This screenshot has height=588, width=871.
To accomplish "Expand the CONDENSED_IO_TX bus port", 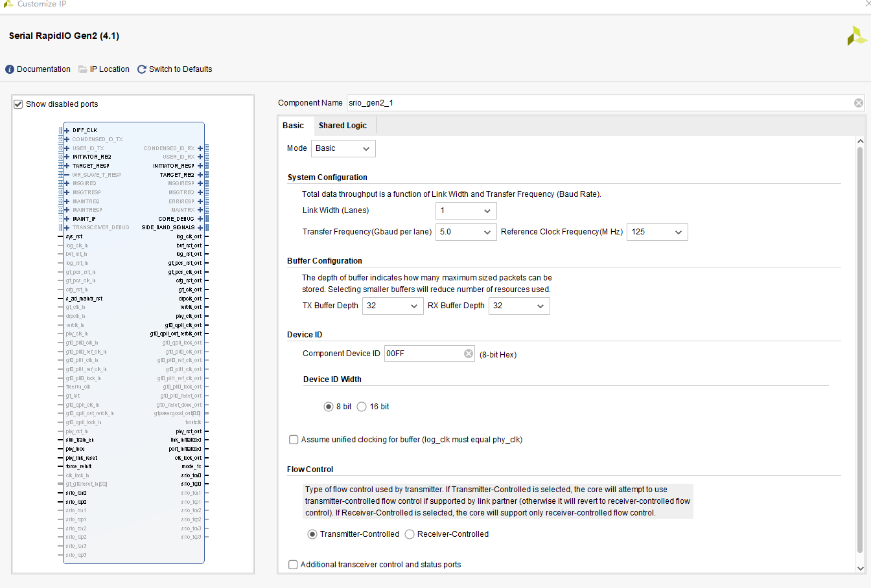I will coord(67,139).
